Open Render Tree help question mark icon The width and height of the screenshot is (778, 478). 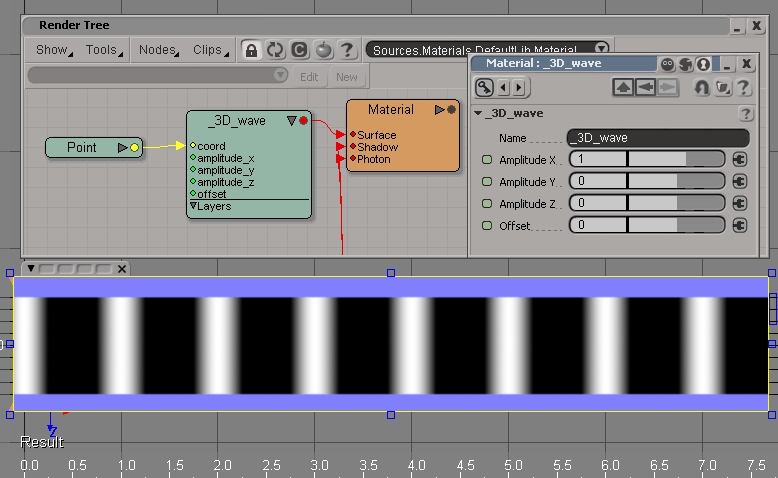(347, 50)
